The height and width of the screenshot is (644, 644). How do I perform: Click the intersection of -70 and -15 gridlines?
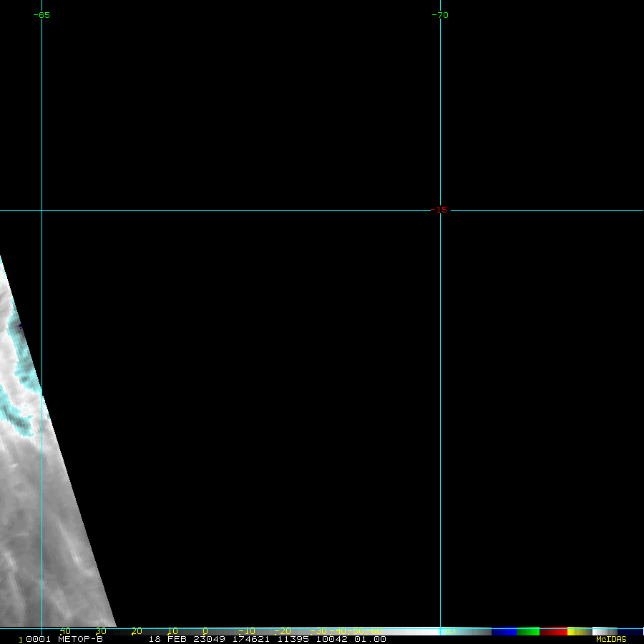point(440,210)
